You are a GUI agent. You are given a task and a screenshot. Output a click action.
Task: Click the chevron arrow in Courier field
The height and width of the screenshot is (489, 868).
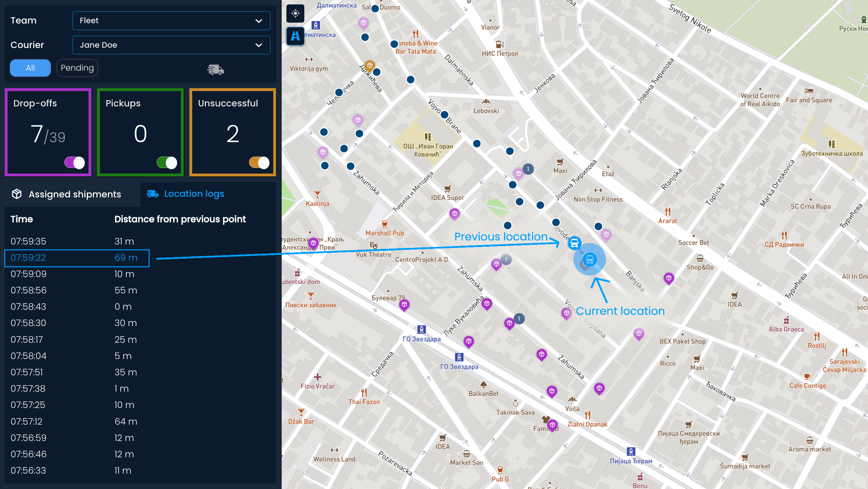259,45
